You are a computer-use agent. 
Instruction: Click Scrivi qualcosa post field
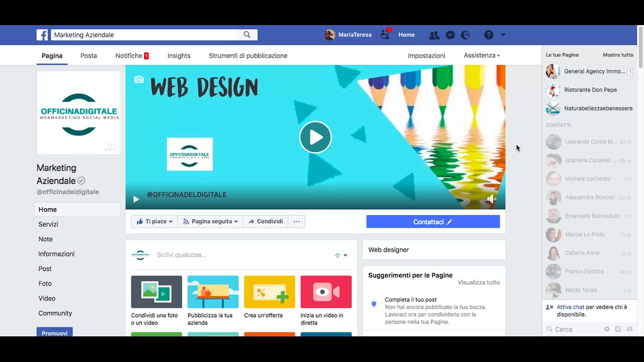182,255
